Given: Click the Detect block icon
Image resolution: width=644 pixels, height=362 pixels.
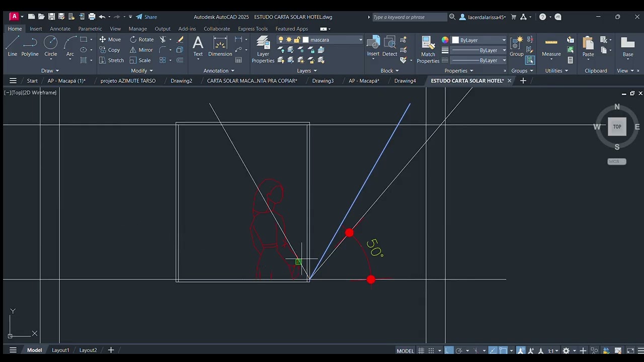Looking at the screenshot, I should click(x=390, y=46).
